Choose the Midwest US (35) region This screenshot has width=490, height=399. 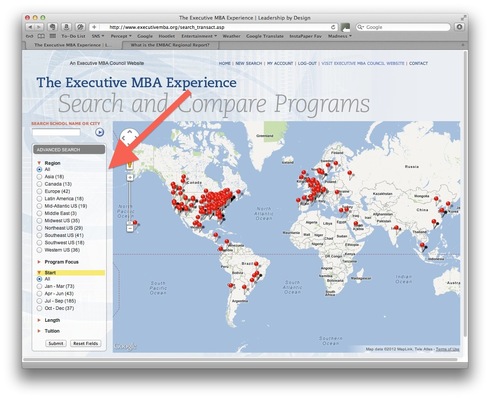pos(39,221)
